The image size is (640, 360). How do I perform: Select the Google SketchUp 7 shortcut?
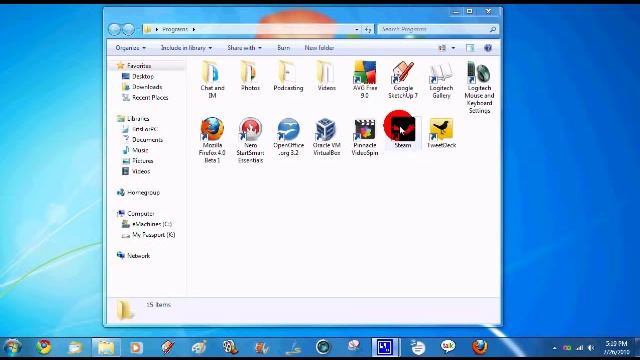(403, 80)
